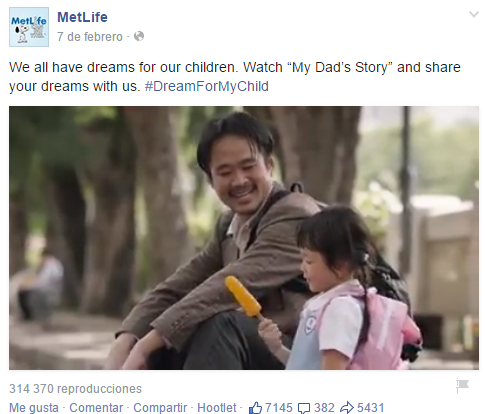Click the Comentar link
This screenshot has width=485, height=414.
pos(96,408)
